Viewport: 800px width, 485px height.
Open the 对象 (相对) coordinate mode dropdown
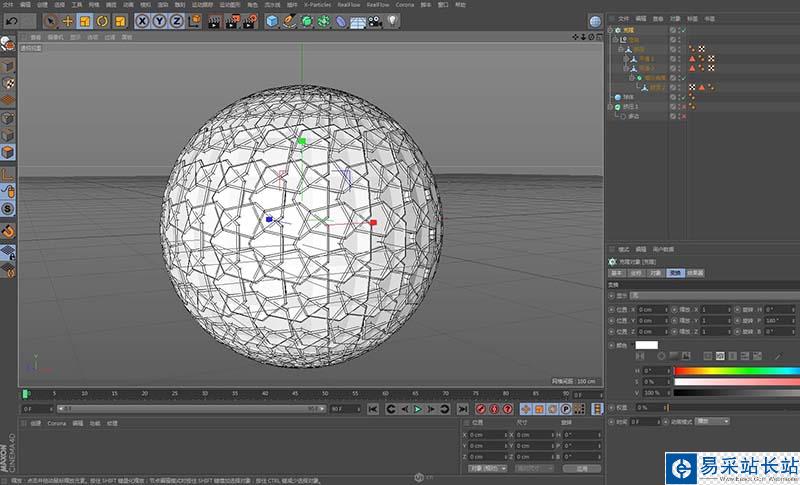point(487,468)
